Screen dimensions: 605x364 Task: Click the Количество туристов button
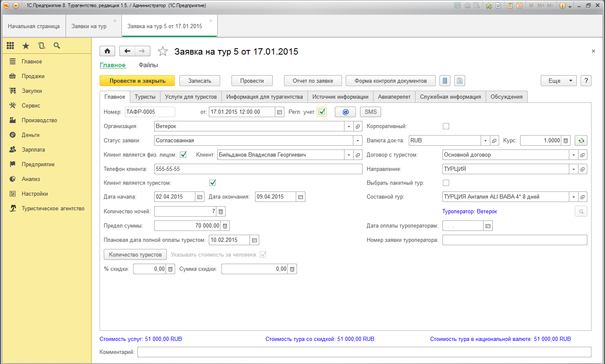[135, 254]
